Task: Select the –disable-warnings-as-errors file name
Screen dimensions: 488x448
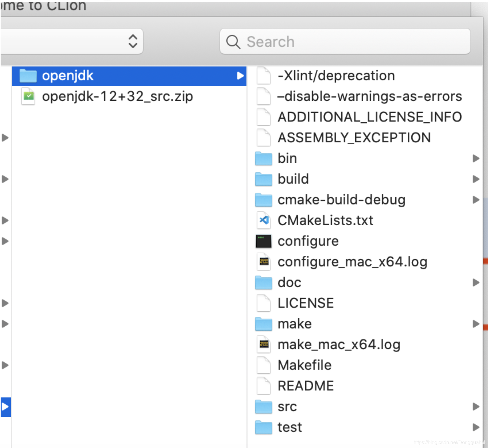Action: (370, 96)
